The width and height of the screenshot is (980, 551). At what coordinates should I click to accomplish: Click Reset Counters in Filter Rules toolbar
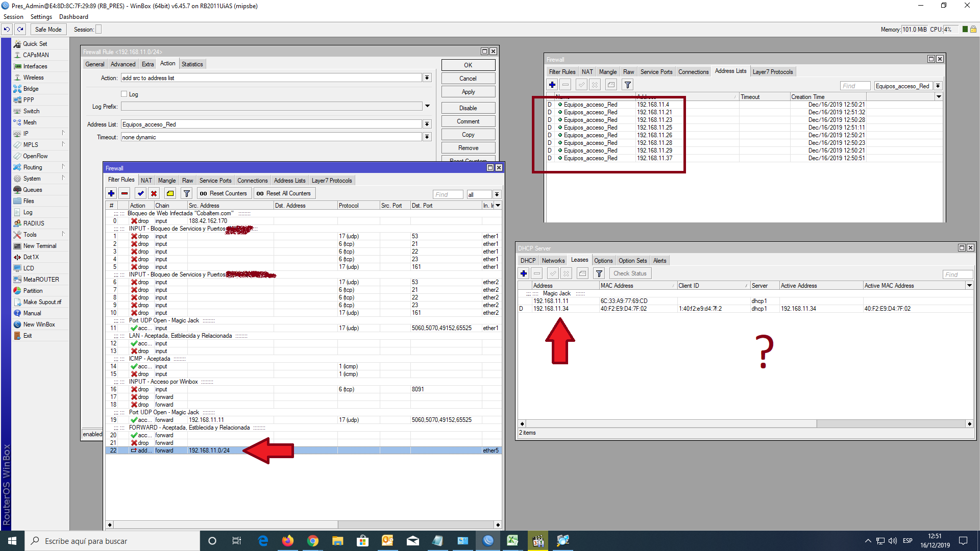point(224,193)
